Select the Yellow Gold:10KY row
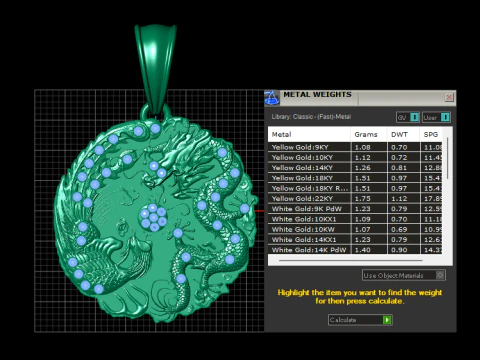Image resolution: width=480 pixels, height=360 pixels. [355, 157]
